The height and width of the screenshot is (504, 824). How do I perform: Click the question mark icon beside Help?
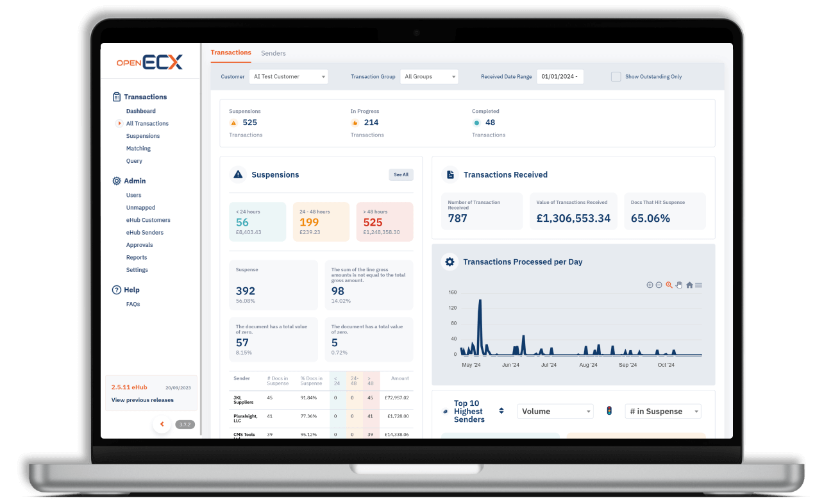tap(116, 290)
